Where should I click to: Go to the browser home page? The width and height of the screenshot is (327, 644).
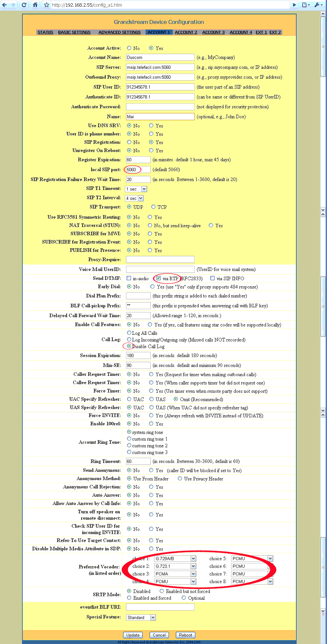35,5
